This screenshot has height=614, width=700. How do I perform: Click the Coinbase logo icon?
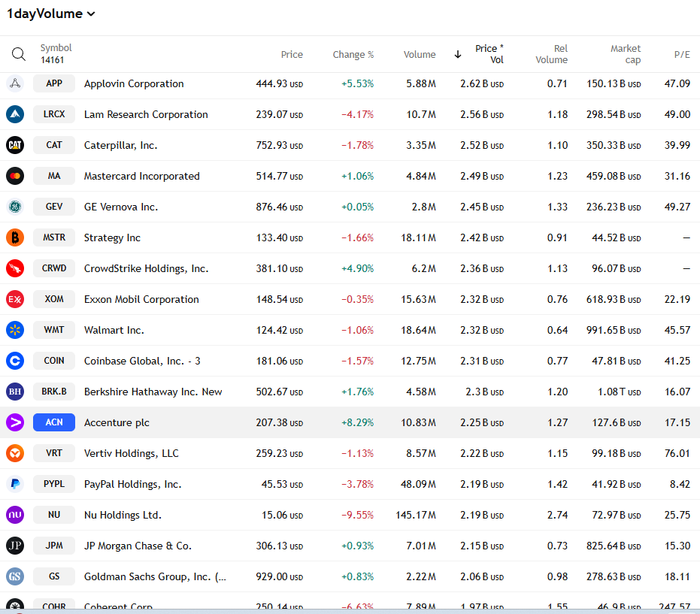(15, 361)
